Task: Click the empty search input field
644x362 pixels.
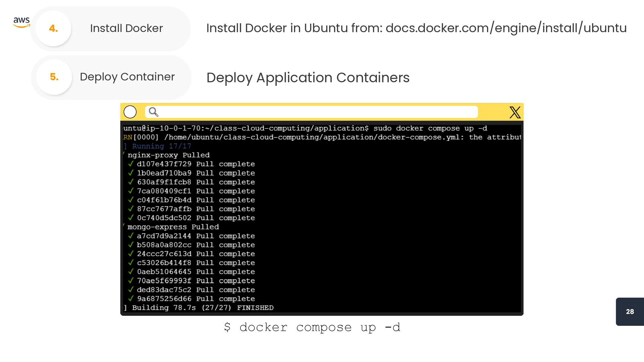Action: (x=315, y=112)
